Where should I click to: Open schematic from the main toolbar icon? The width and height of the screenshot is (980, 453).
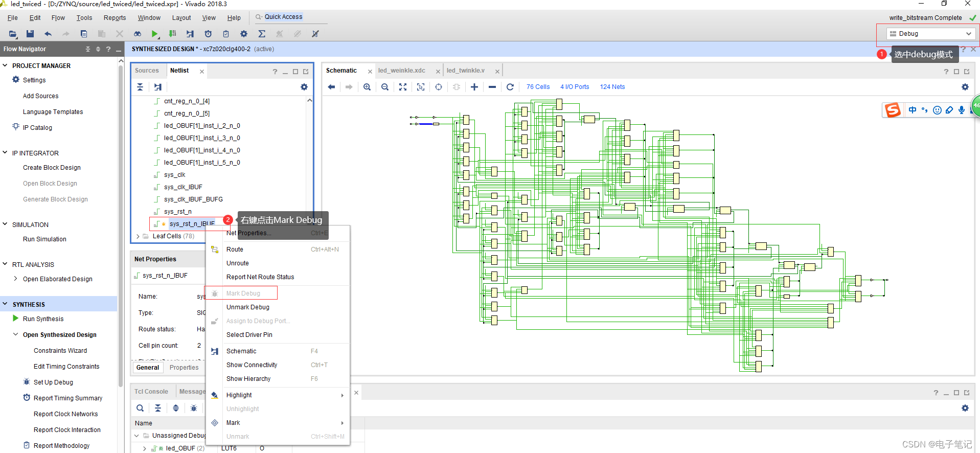pyautogui.click(x=190, y=34)
